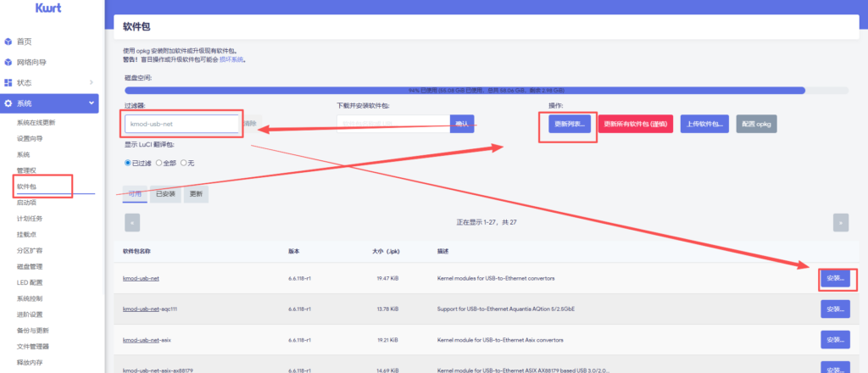
Task: Open 释放内存 sidebar entry
Action: [x=30, y=363]
